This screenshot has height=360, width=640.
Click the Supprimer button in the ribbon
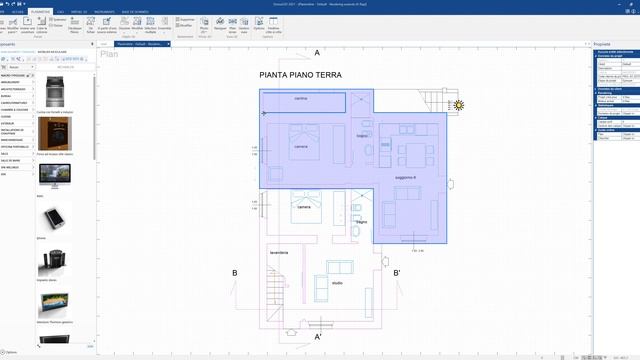[x=185, y=19]
